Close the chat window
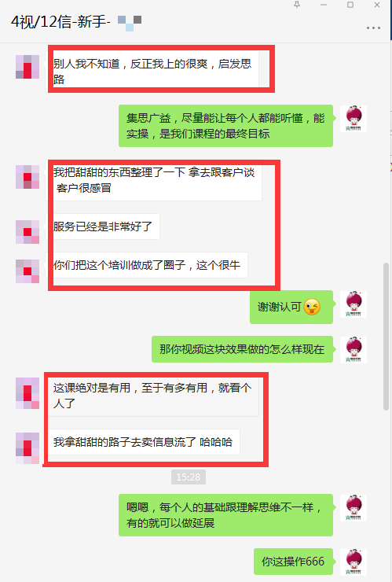 [377, 5]
